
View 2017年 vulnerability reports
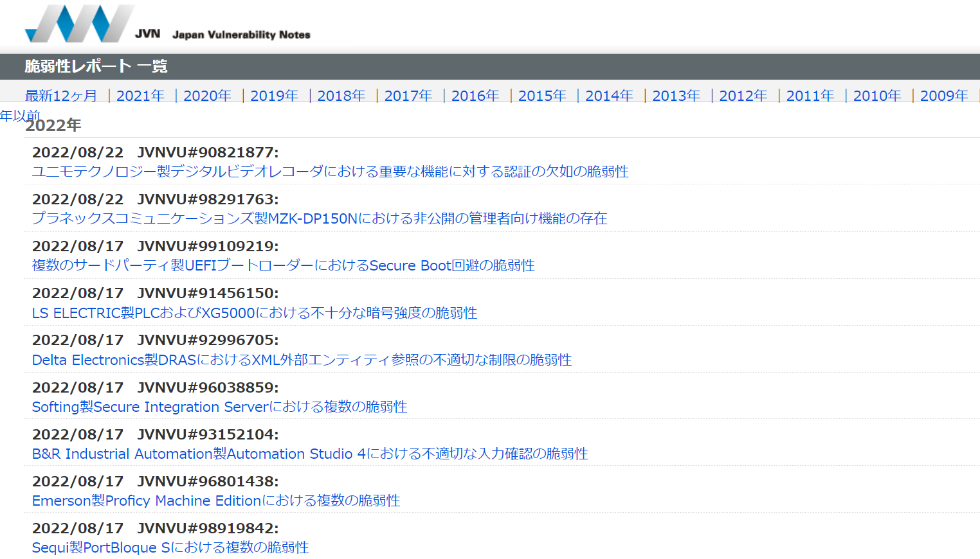(x=408, y=96)
